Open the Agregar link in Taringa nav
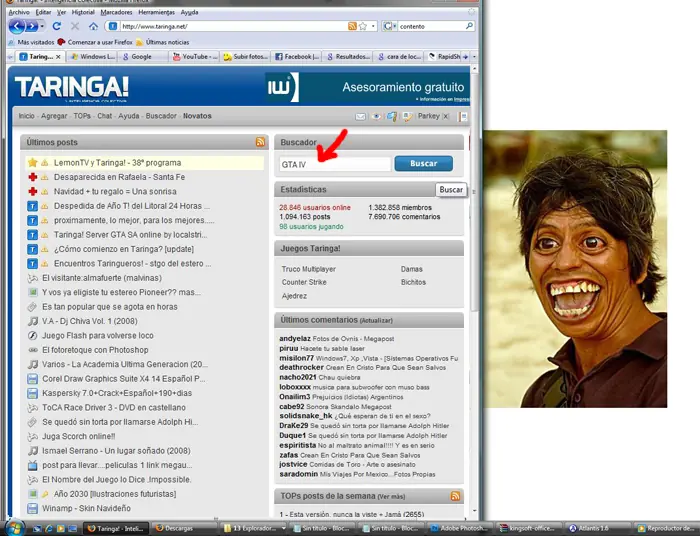This screenshot has height=536, width=700. click(x=54, y=116)
